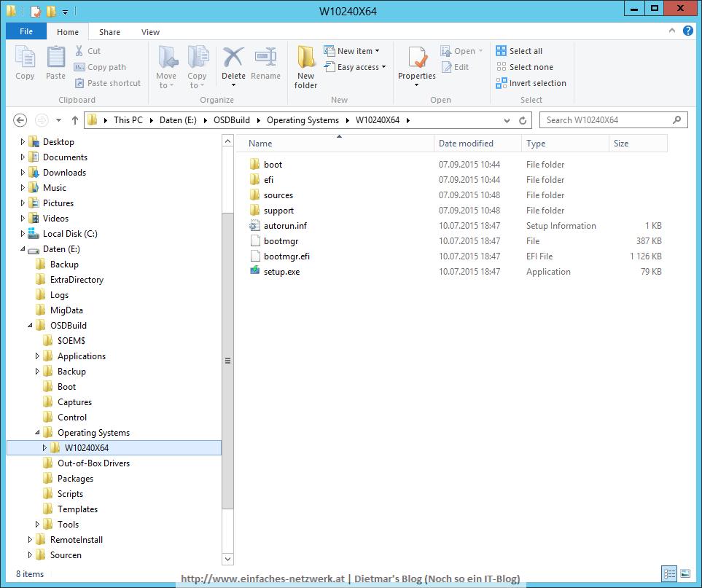Viewport: 702px width, 588px height.
Task: Click Operating Systems in the address bar
Action: [303, 120]
